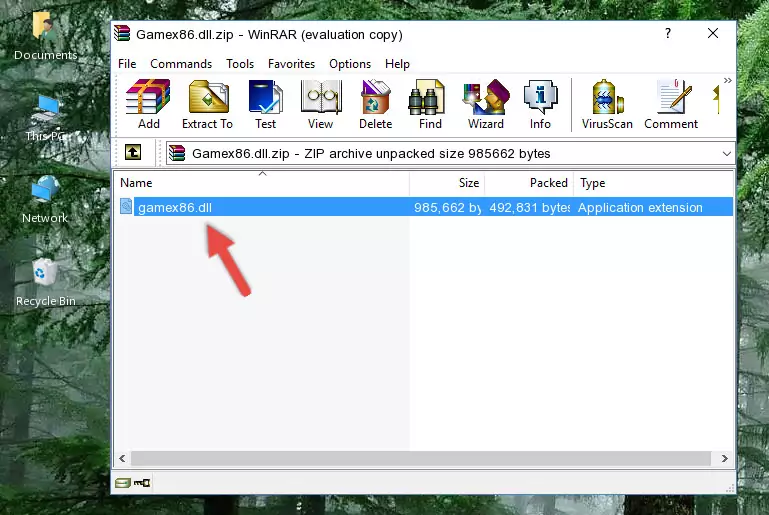769x515 pixels.
Task: Click the archive path field
Action: point(450,154)
